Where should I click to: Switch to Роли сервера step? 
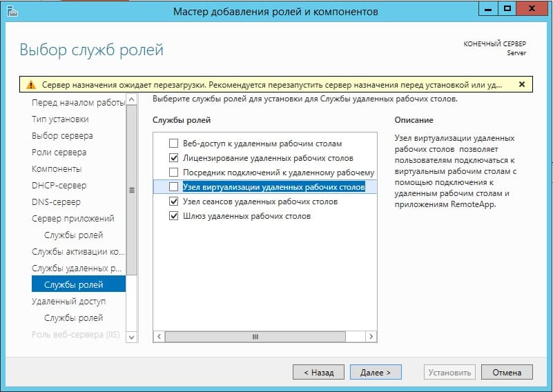59,153
